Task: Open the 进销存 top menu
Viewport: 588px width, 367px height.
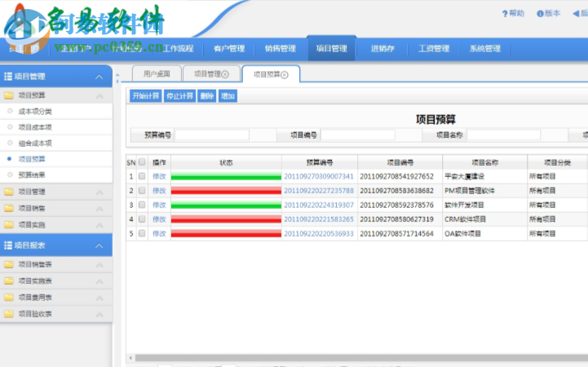Action: click(x=382, y=49)
